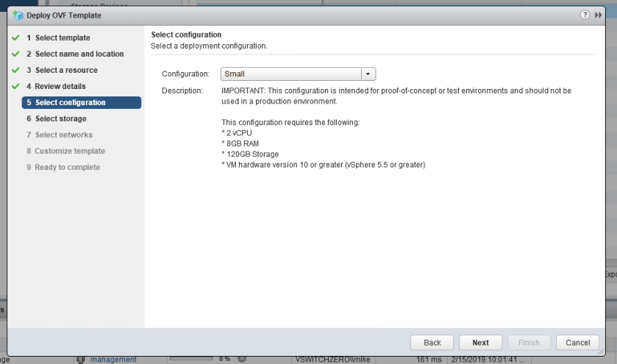Open the Configuration dropdown arrow

[368, 74]
